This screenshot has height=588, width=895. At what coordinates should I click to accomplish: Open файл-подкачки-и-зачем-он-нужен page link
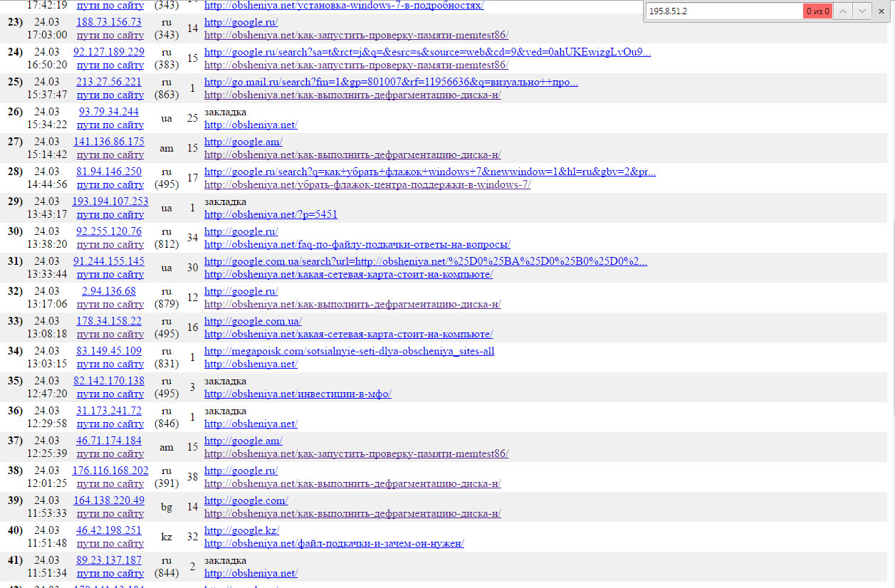pyautogui.click(x=334, y=543)
